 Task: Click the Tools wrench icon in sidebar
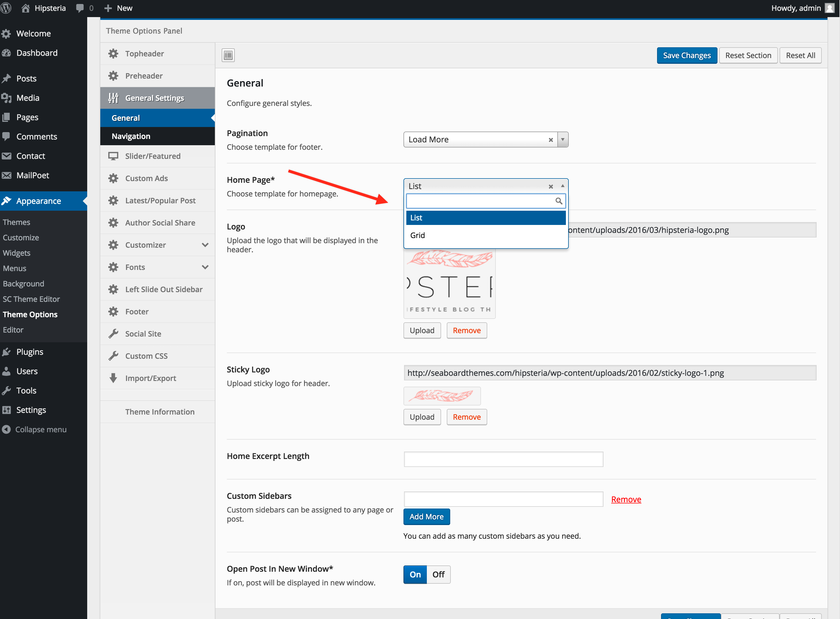coord(6,390)
